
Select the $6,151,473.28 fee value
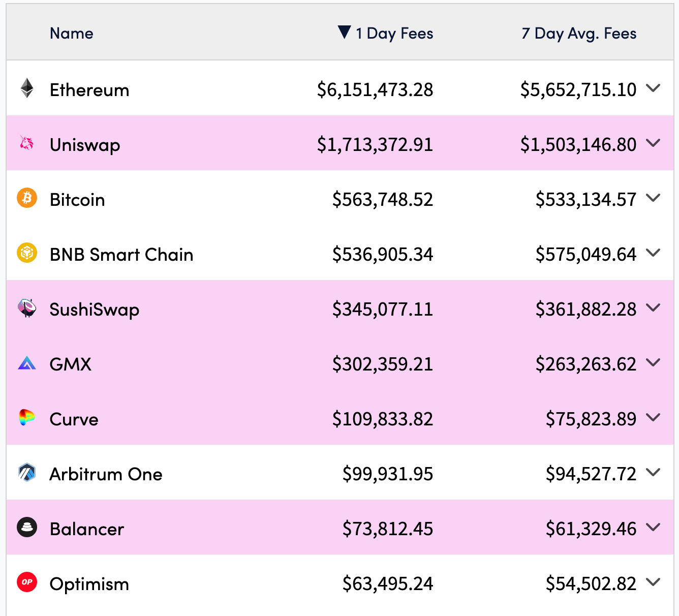pyautogui.click(x=375, y=90)
